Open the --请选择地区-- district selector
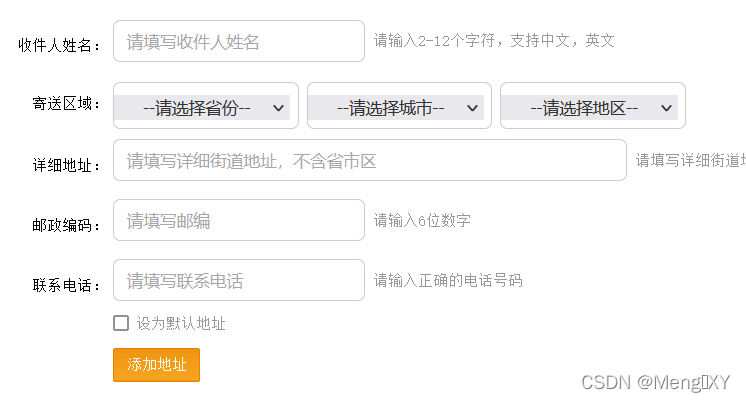The image size is (746, 402). pyautogui.click(x=593, y=106)
